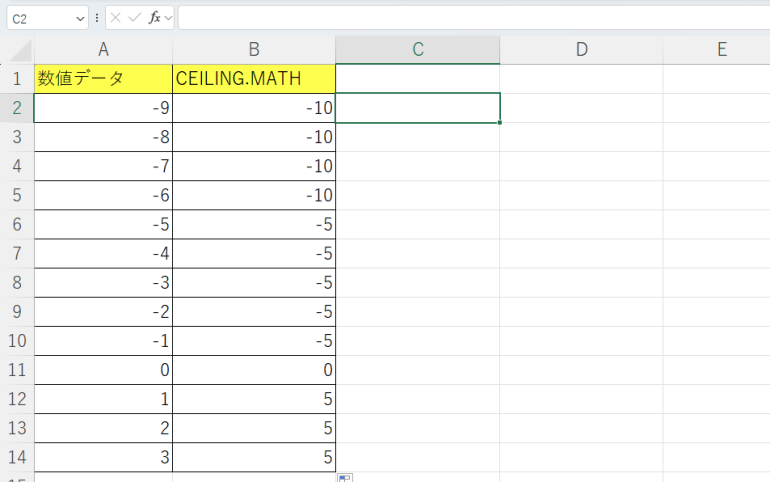Select row 11 header
Screen dimensions: 770x482
click(16, 370)
